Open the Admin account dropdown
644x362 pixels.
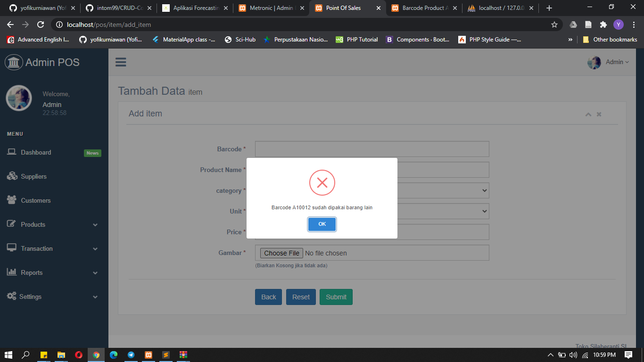614,62
